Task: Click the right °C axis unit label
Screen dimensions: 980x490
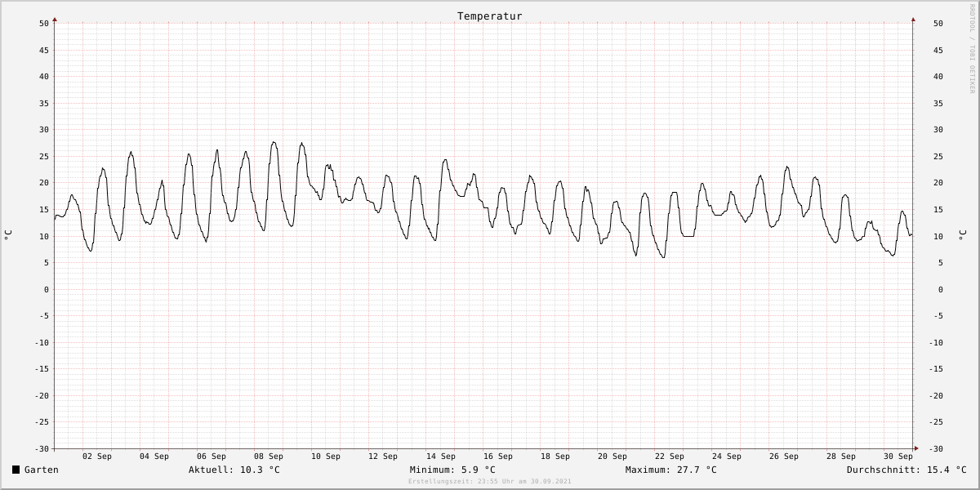Action: 963,234
